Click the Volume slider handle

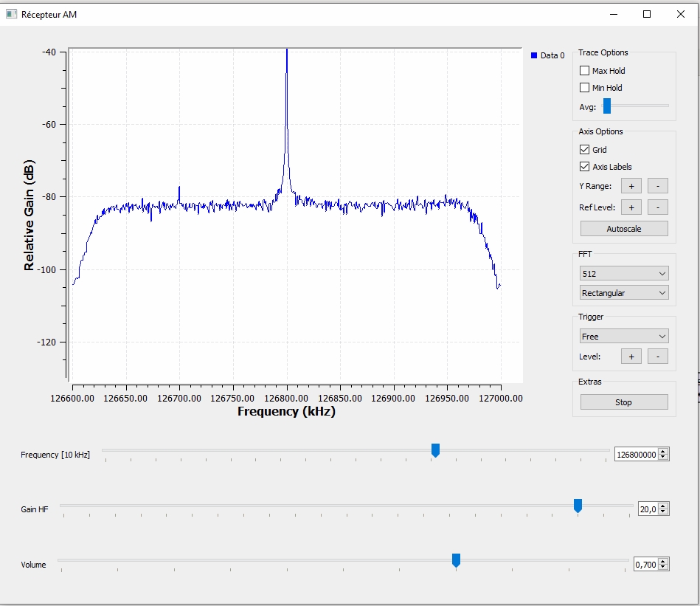[x=456, y=560]
